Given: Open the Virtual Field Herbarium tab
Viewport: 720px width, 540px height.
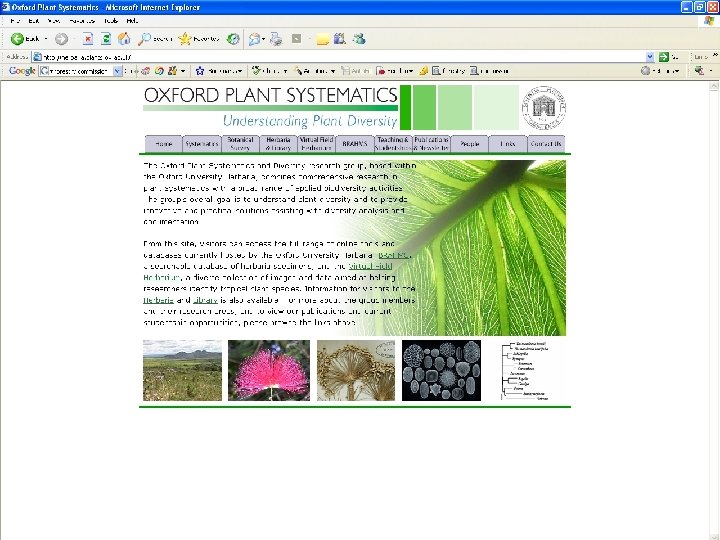Looking at the screenshot, I should pos(316,144).
